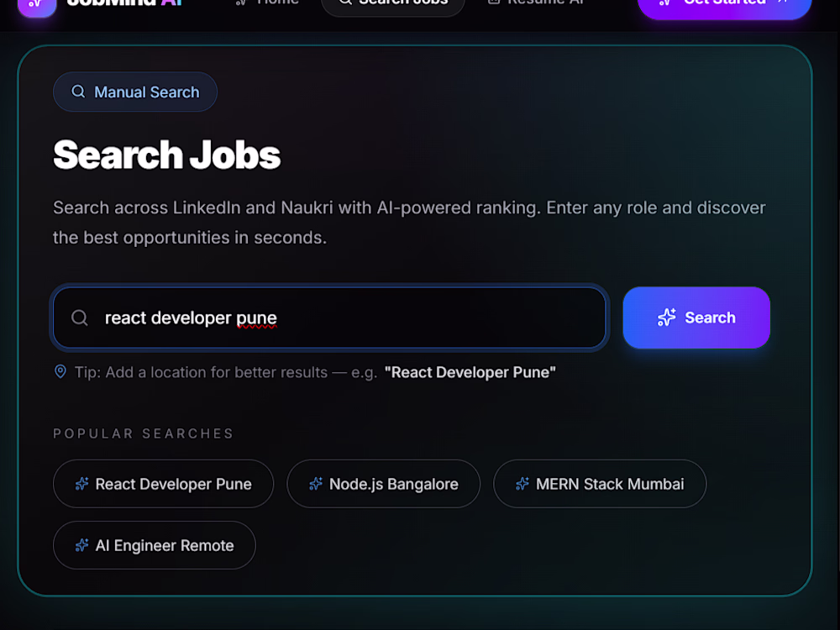This screenshot has height=630, width=840.
Task: Click the location pin icon beside the tip
Action: (x=60, y=371)
